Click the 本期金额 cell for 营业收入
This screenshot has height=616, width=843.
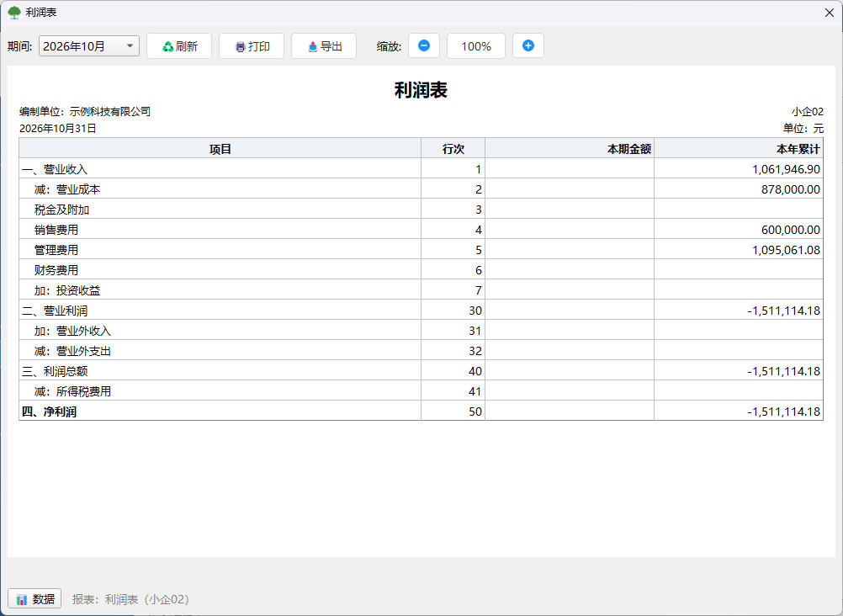point(570,169)
